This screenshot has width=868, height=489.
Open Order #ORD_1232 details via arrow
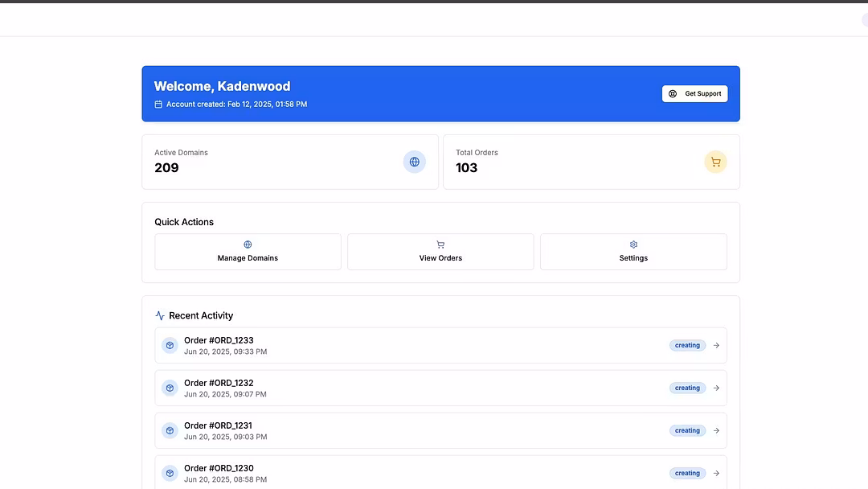tap(716, 388)
